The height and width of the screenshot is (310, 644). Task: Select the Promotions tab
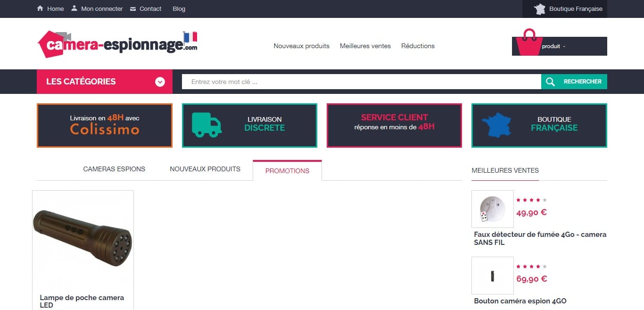[287, 171]
